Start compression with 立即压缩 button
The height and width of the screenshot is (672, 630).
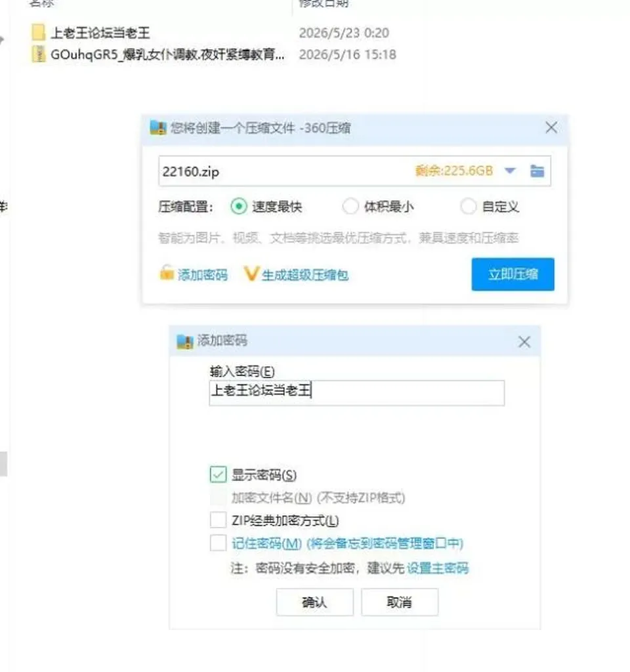click(513, 274)
